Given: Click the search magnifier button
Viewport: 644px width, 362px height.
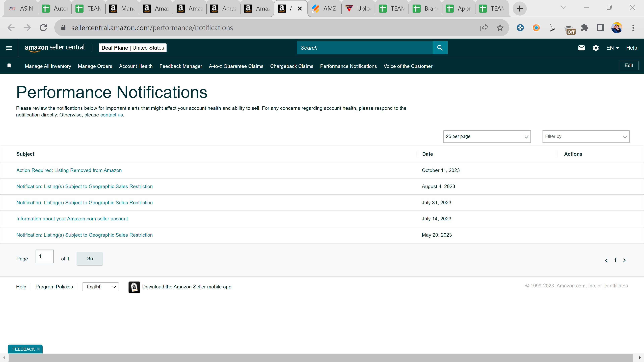Looking at the screenshot, I should (440, 48).
